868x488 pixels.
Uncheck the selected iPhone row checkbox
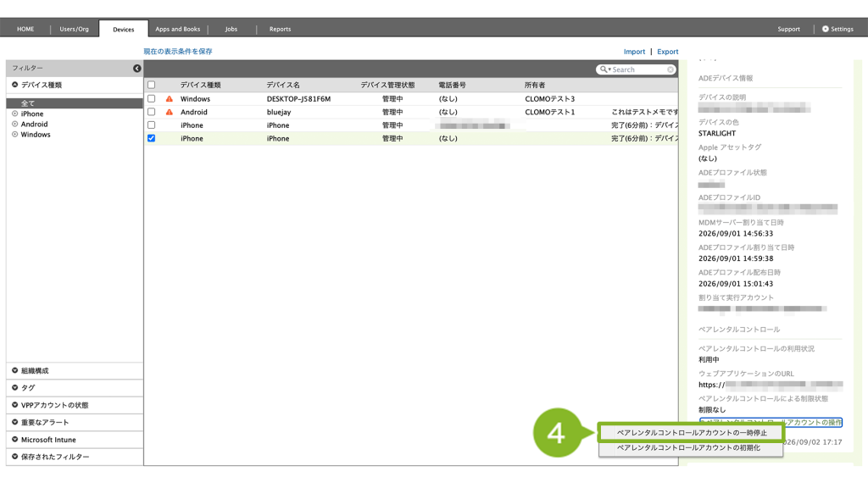pyautogui.click(x=151, y=138)
